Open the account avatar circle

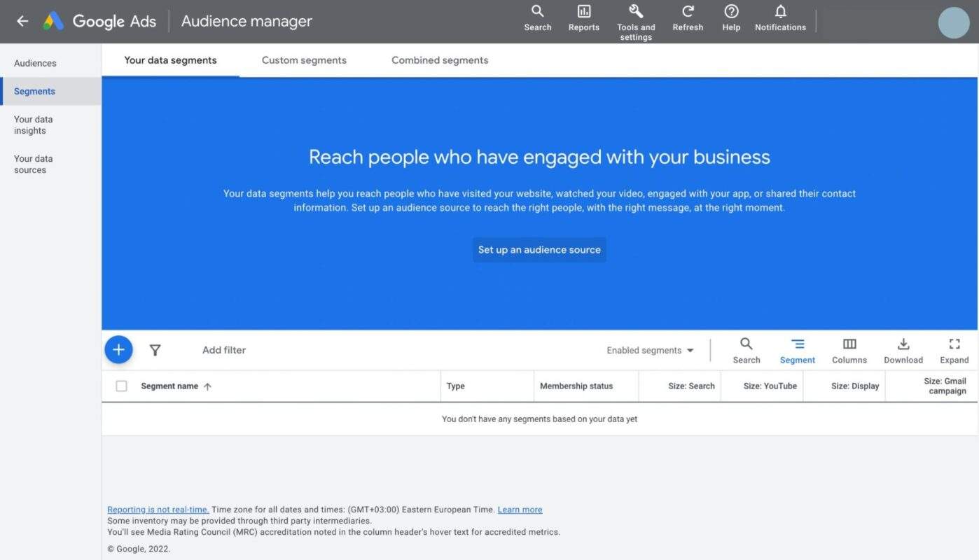pos(953,22)
